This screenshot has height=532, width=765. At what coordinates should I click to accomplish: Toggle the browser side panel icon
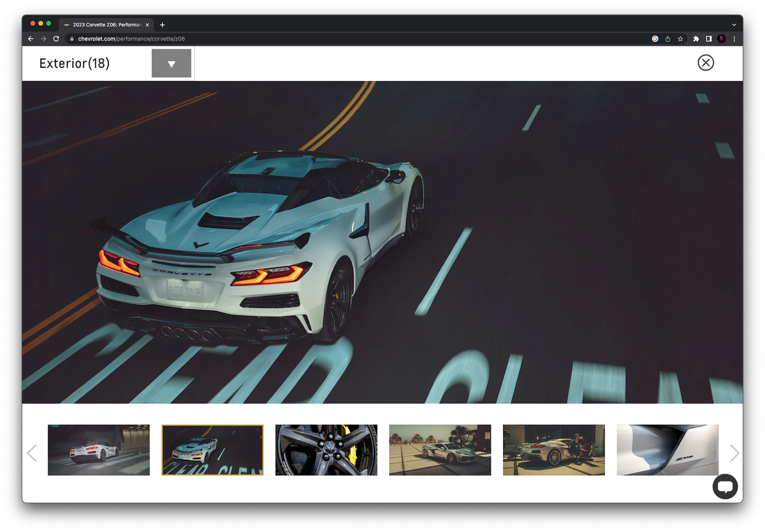tap(709, 39)
